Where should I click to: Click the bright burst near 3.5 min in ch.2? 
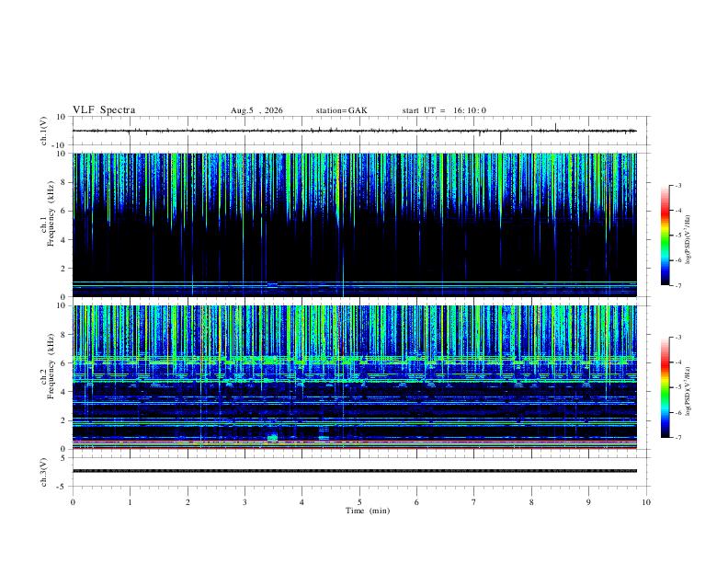(272, 437)
